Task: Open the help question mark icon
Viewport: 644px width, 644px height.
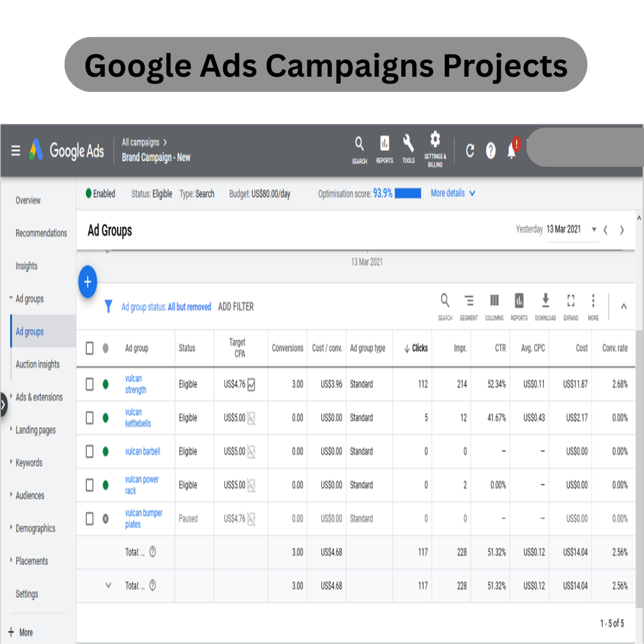Action: pos(491,150)
